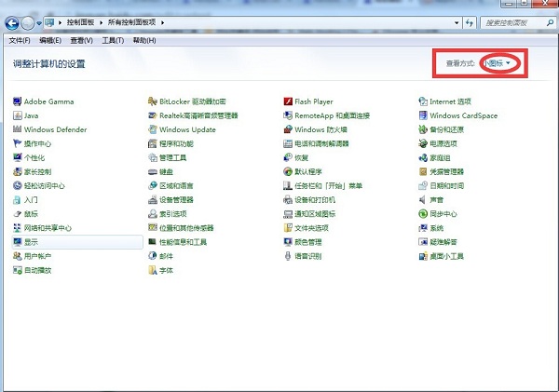Screen dimensions: 559x392
Task: Click the Internet 选项 icon
Action: click(423, 101)
